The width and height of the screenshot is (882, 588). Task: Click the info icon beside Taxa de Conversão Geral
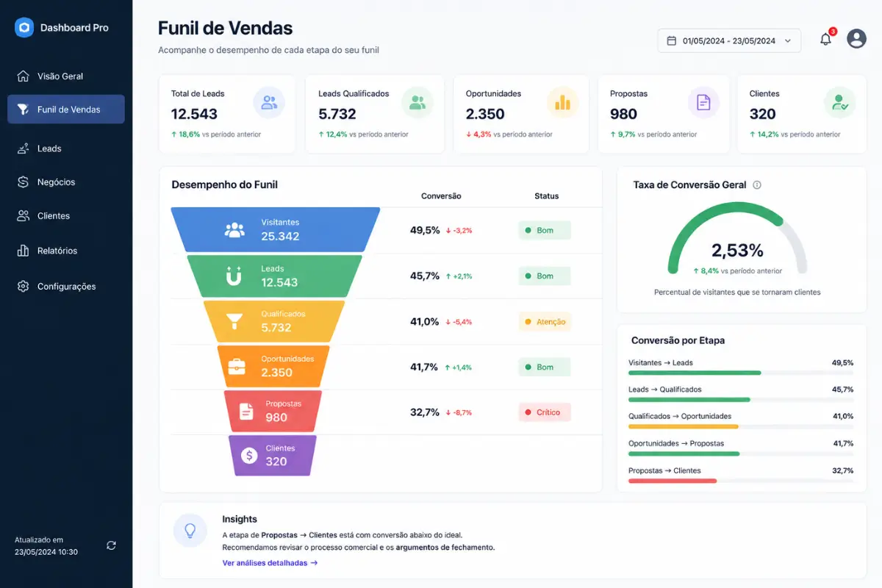757,185
